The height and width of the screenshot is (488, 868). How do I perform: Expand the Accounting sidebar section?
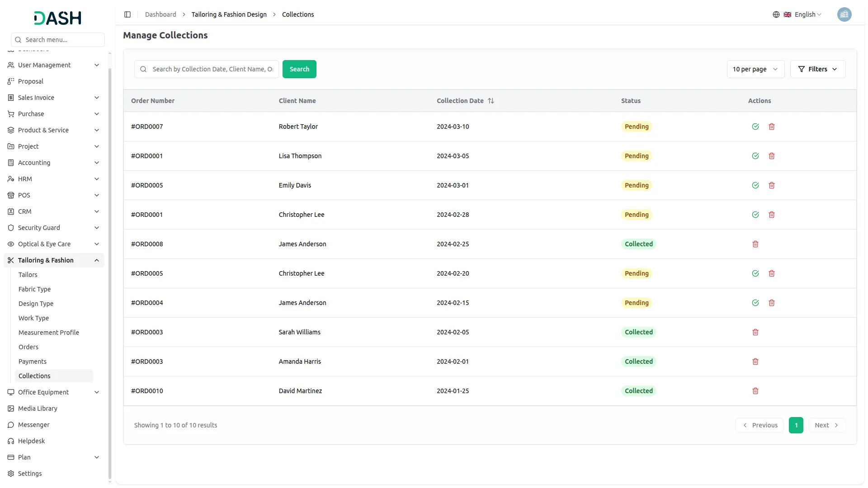pos(53,163)
